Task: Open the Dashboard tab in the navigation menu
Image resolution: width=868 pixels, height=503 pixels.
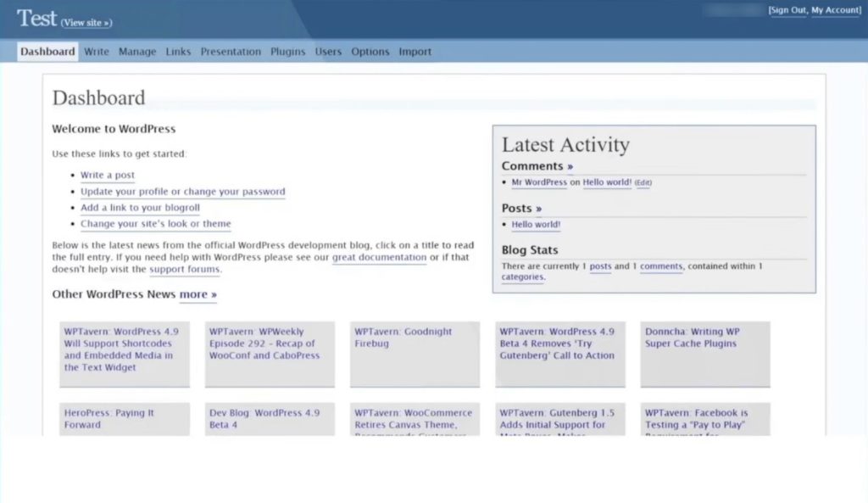Action: [47, 52]
